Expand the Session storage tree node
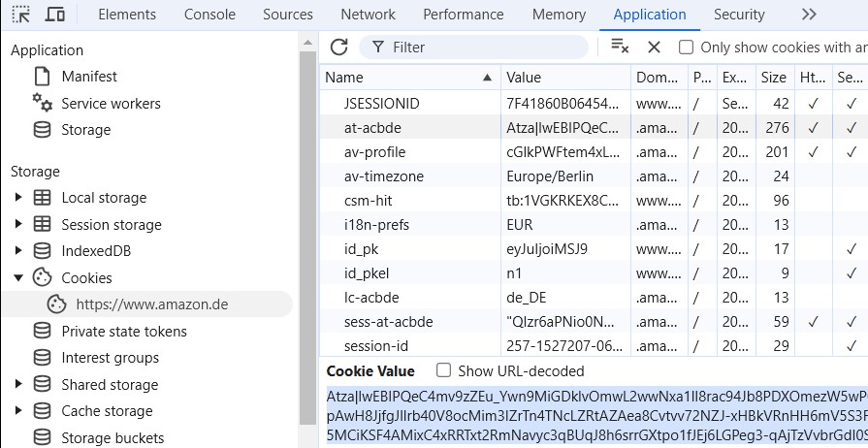The width and height of the screenshot is (868, 448). click(17, 225)
